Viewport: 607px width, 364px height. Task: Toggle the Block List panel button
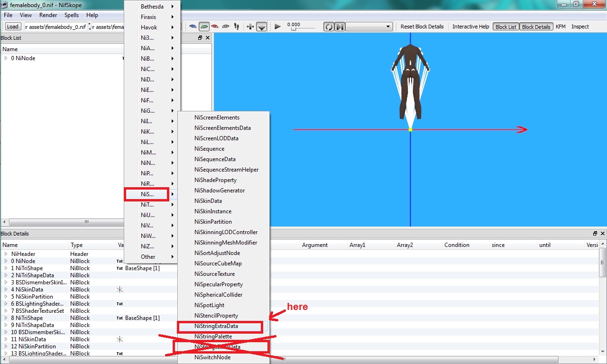tap(506, 27)
